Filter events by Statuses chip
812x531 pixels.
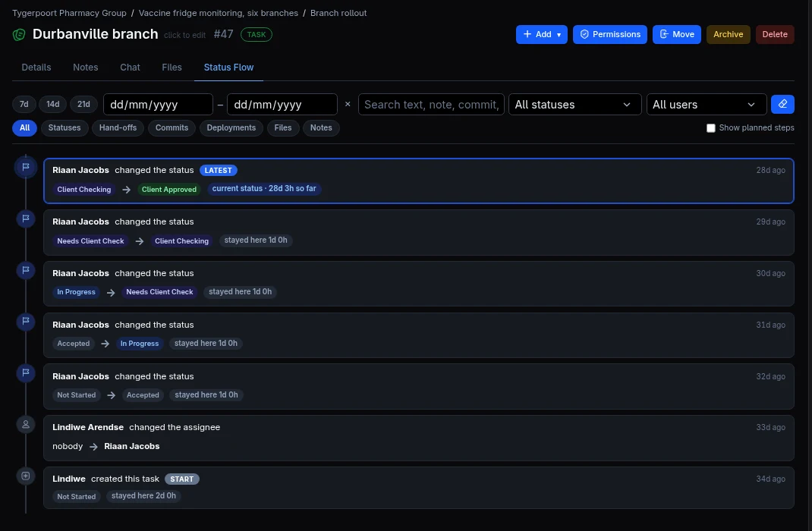click(x=65, y=128)
